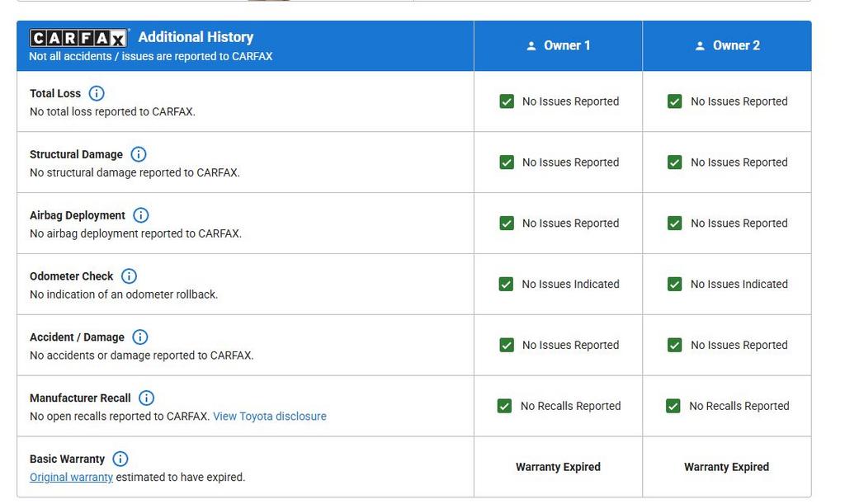Viewport: 845px width, 504px height.
Task: Show Odometer Check info tooltip icon
Action: (129, 276)
